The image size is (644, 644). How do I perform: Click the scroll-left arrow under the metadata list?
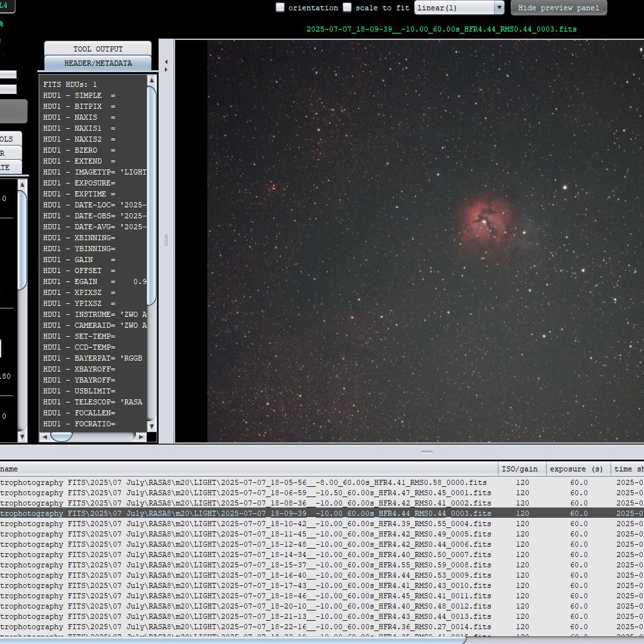tap(44, 437)
